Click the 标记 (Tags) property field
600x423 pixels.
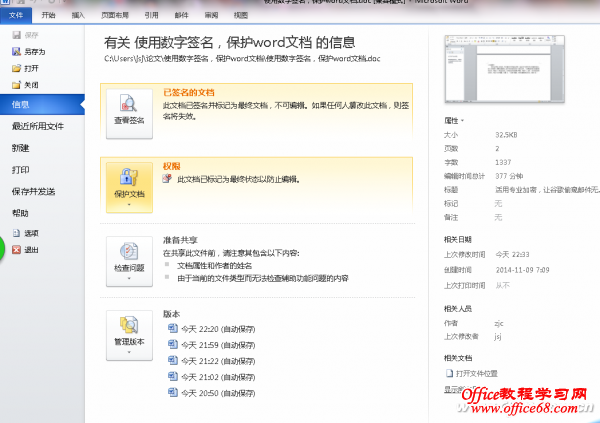[x=498, y=203]
